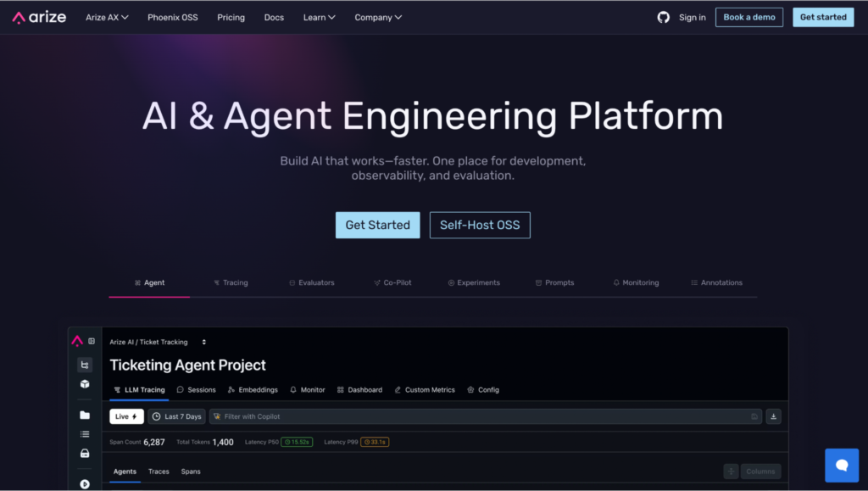Open the folder sidebar icon
Screen dimensions: 868x491
coord(85,416)
